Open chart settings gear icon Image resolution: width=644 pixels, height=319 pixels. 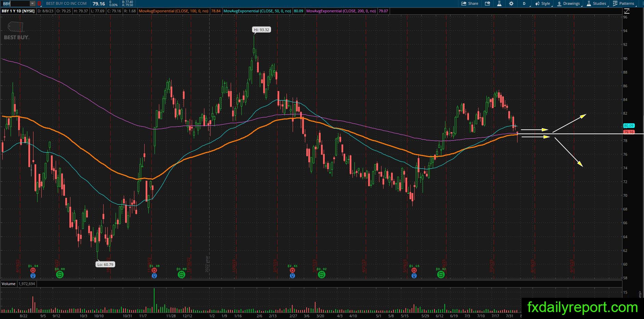click(x=511, y=3)
